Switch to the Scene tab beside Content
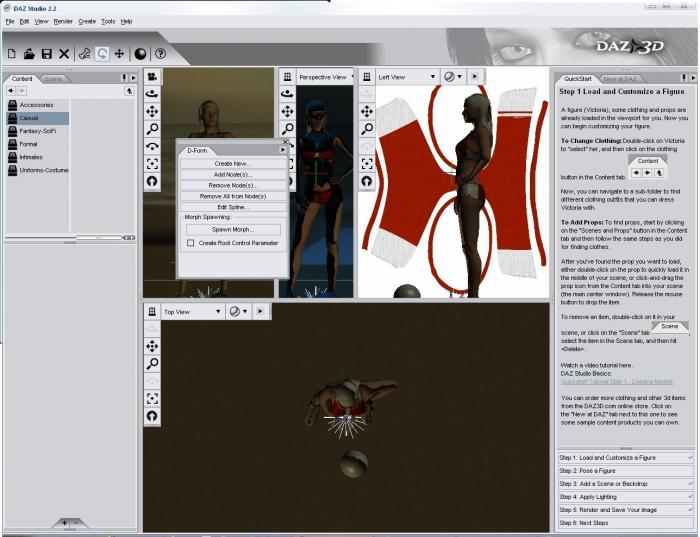The width and height of the screenshot is (700, 537). pos(53,79)
